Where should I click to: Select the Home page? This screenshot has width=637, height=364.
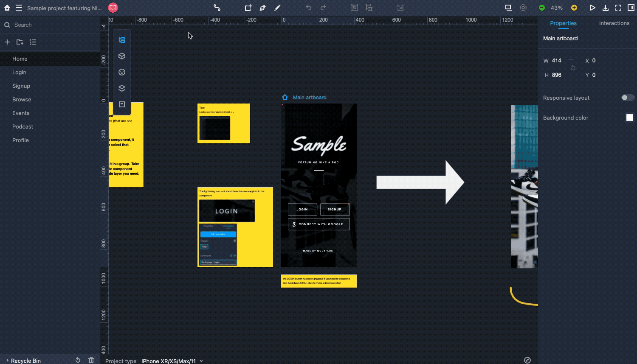[x=50, y=59]
